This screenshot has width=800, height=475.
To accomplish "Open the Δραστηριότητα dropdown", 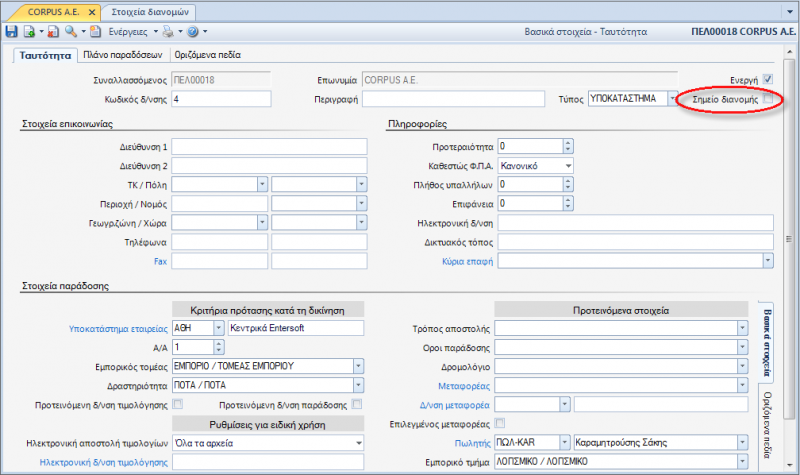I will (x=358, y=385).
